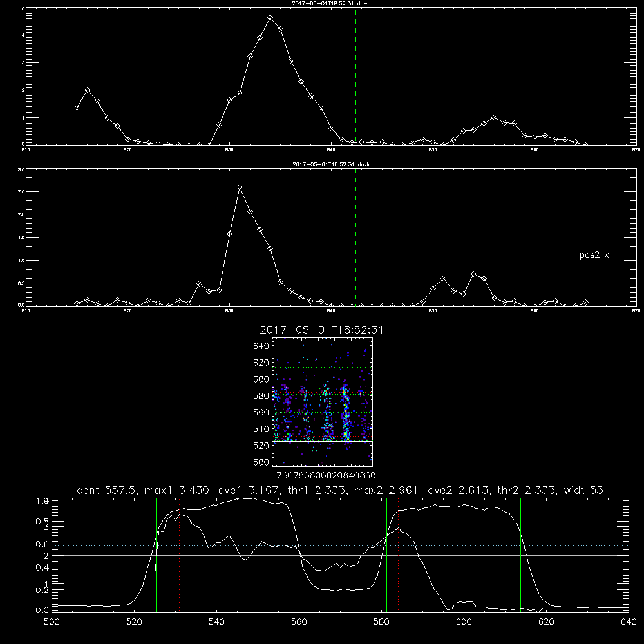Select the left green dashed line in dusk plot
Image resolution: width=644 pixels, height=644 pixels.
[x=205, y=237]
